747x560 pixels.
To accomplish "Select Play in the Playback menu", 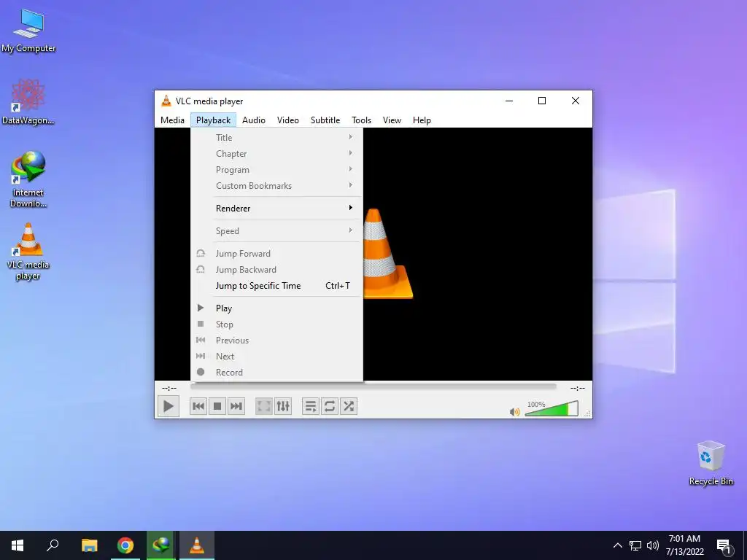I will 276,308.
